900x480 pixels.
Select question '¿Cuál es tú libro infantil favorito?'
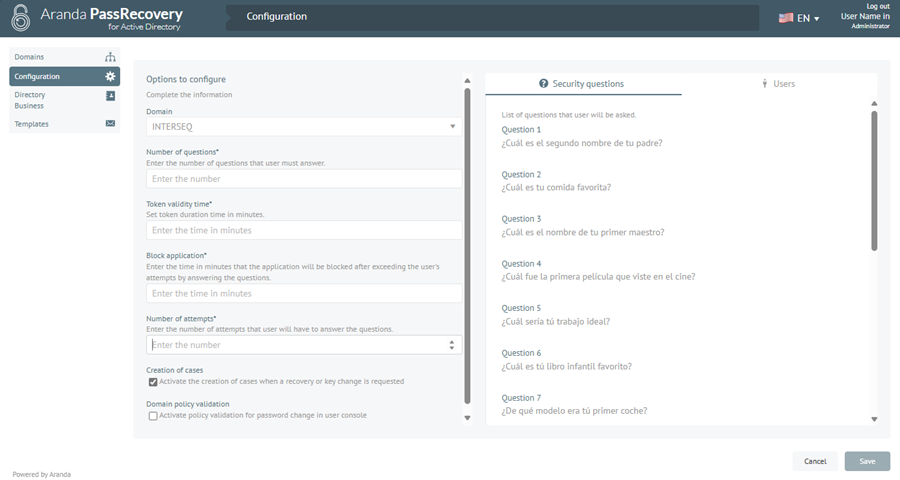pyautogui.click(x=567, y=366)
